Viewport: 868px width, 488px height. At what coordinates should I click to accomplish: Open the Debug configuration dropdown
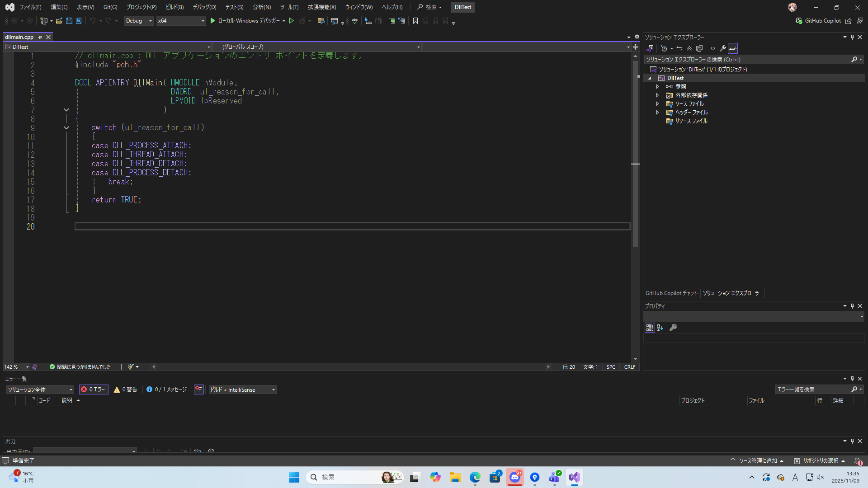click(139, 21)
